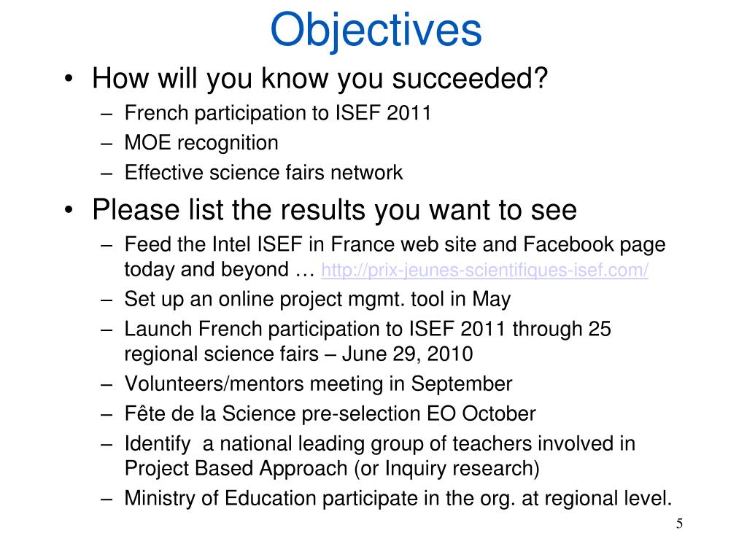Select "Set up an online project mgmt. tool" line

tap(317, 299)
